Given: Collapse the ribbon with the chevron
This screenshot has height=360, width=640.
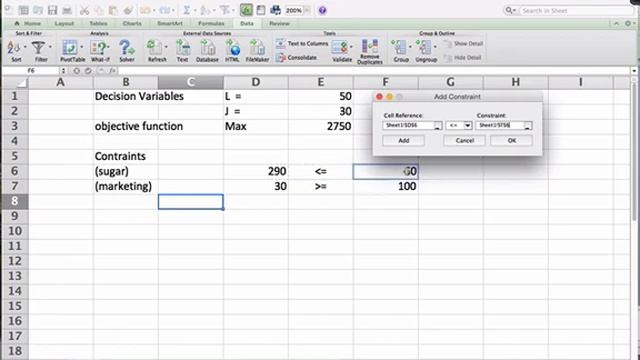Looking at the screenshot, I should pos(616,24).
